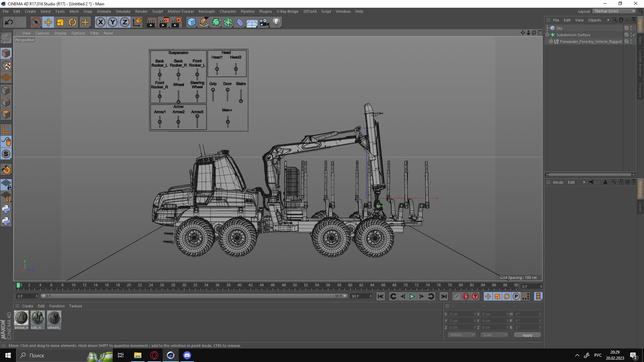Image resolution: width=644 pixels, height=362 pixels.
Task: Open viewport Cameras menu
Action: [x=42, y=33]
